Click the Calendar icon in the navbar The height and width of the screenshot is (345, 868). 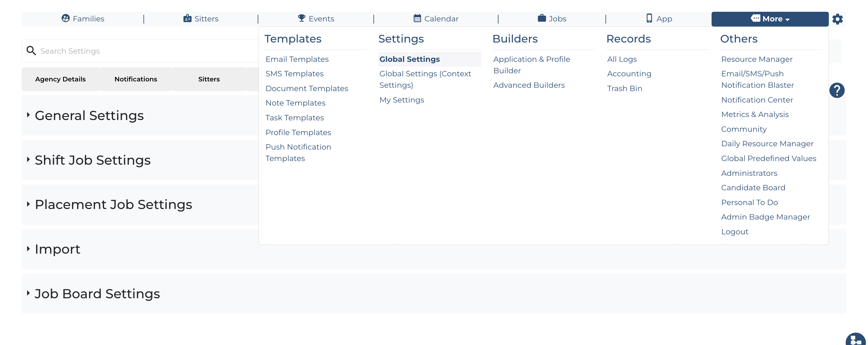pos(417,18)
